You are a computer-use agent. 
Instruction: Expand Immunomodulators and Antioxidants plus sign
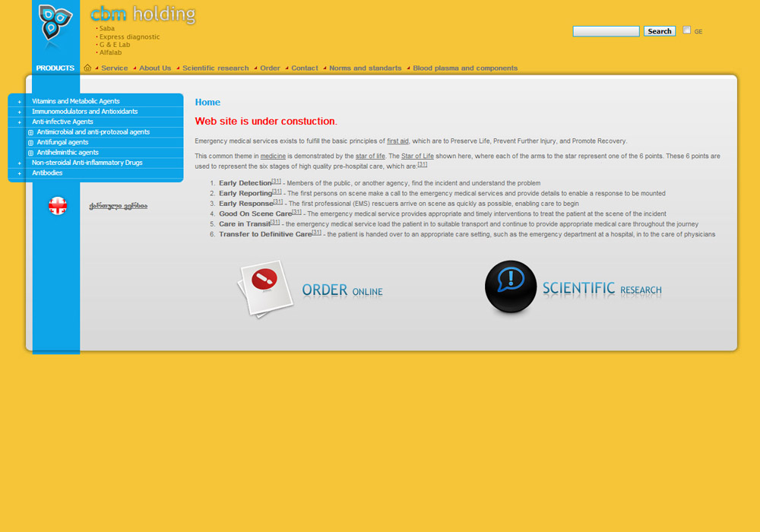[x=20, y=112]
